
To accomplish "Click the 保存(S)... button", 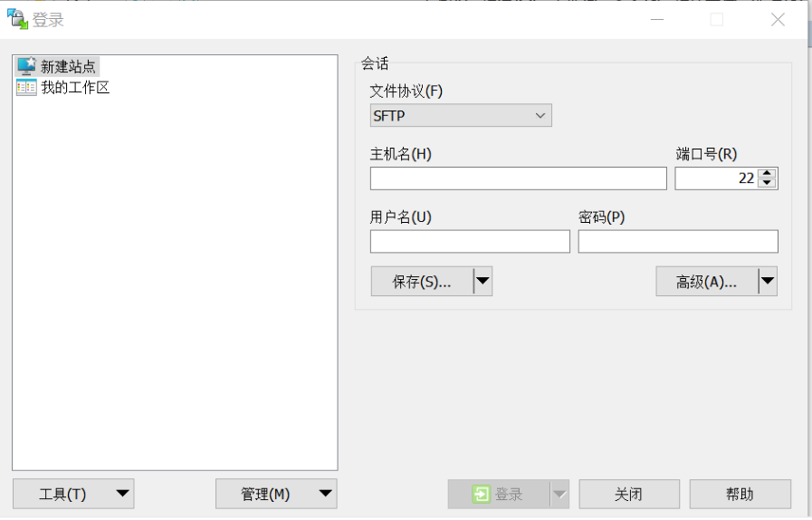I will (422, 282).
